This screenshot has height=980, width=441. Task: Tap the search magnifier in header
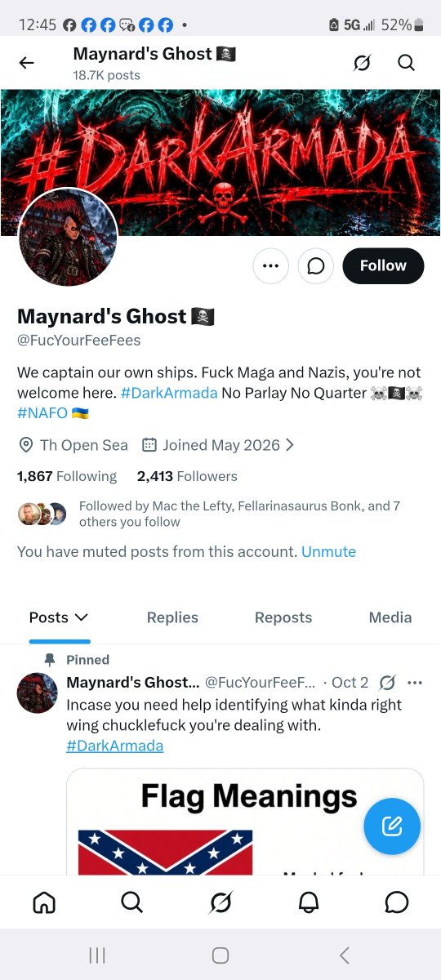click(407, 63)
